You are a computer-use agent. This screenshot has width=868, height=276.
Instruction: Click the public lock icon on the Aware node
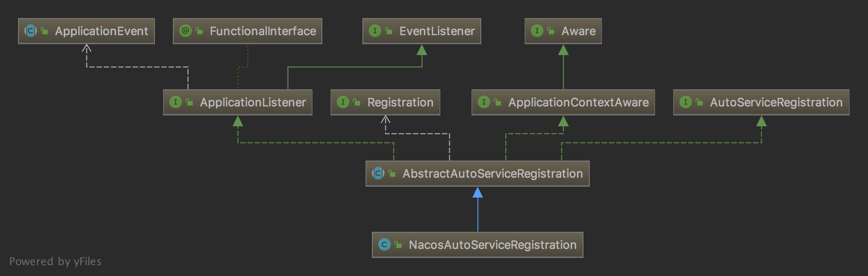pyautogui.click(x=551, y=31)
